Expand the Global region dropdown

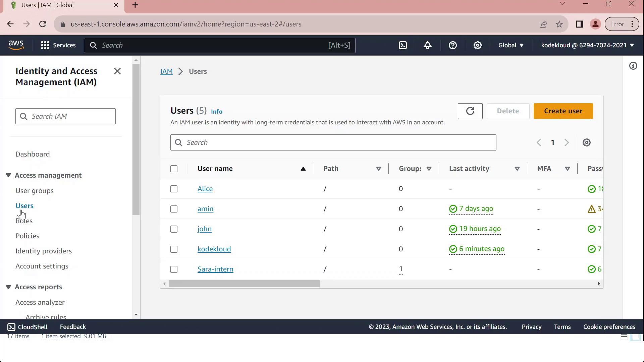click(511, 45)
